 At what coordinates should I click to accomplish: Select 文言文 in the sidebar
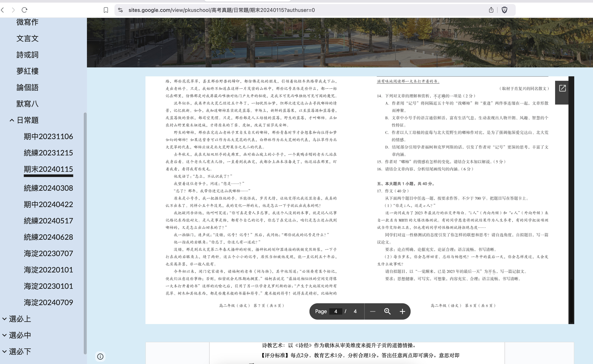pos(27,38)
